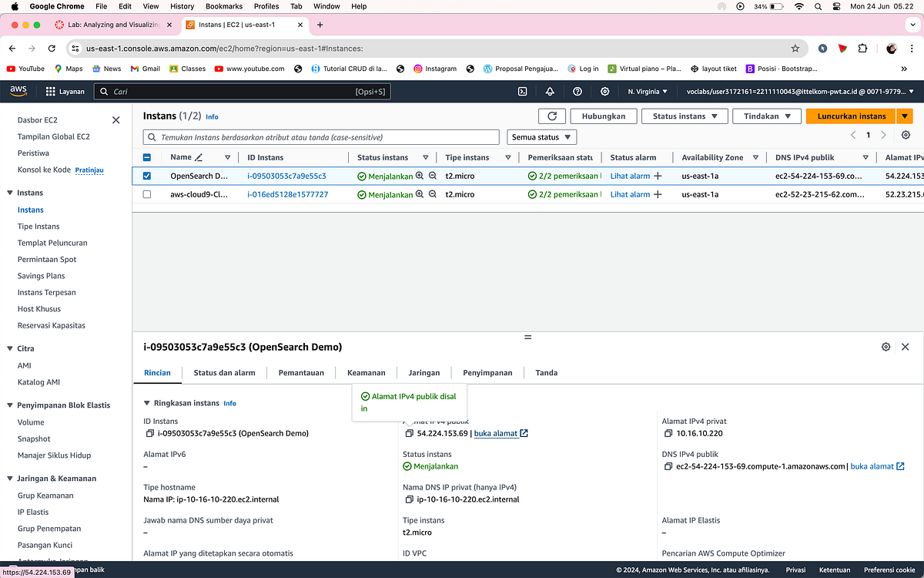The image size is (924, 578).
Task: Click the instance search field
Action: point(308,136)
